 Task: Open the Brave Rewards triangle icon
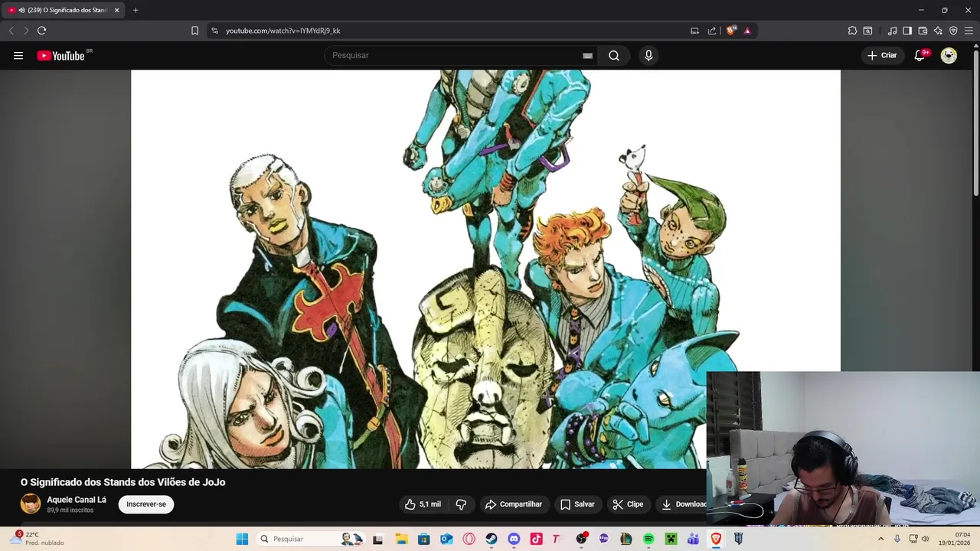747,31
